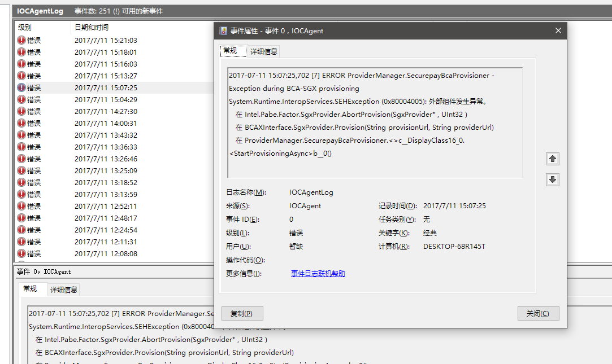Click error icon of 12:11:31 event

21,242
